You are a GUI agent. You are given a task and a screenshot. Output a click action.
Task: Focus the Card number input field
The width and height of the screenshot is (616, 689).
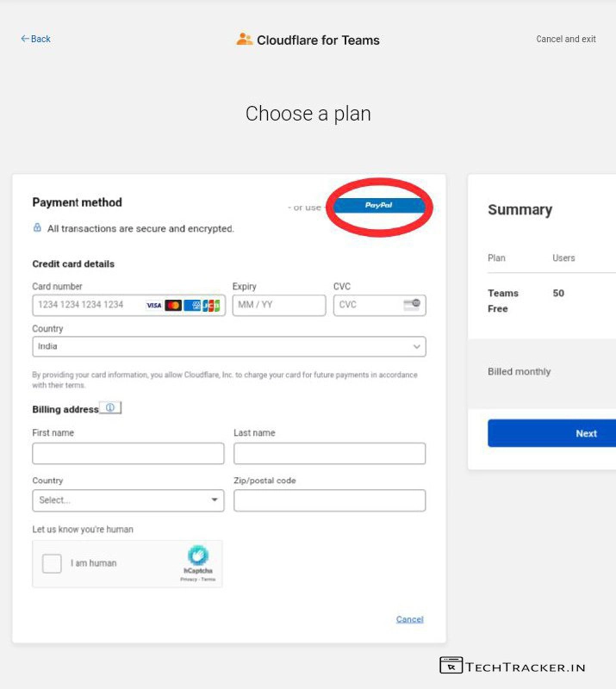coord(86,305)
